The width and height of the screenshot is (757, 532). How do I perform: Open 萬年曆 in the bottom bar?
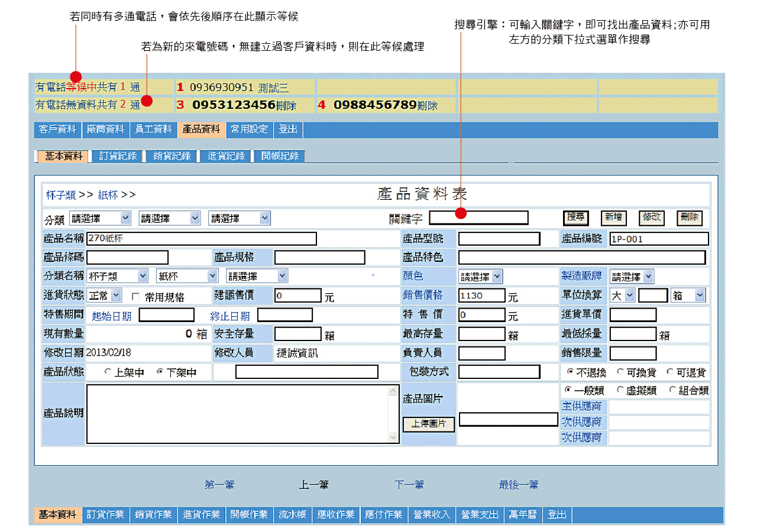523,515
